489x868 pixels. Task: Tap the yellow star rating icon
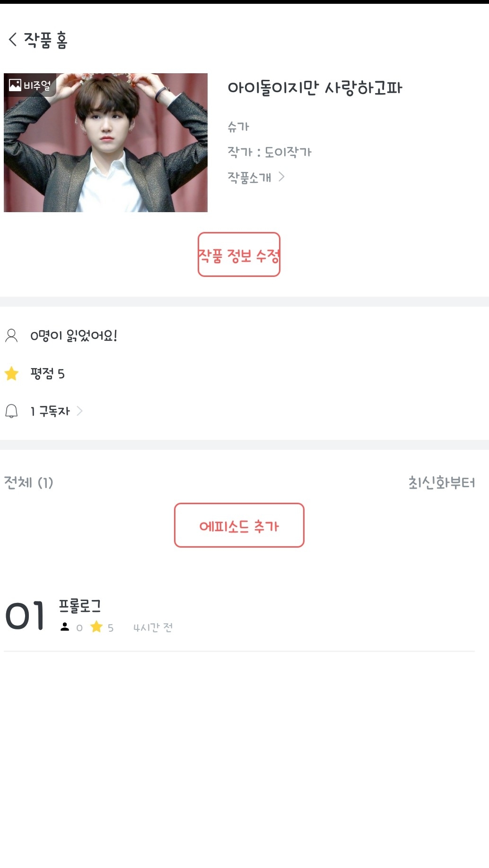(11, 374)
